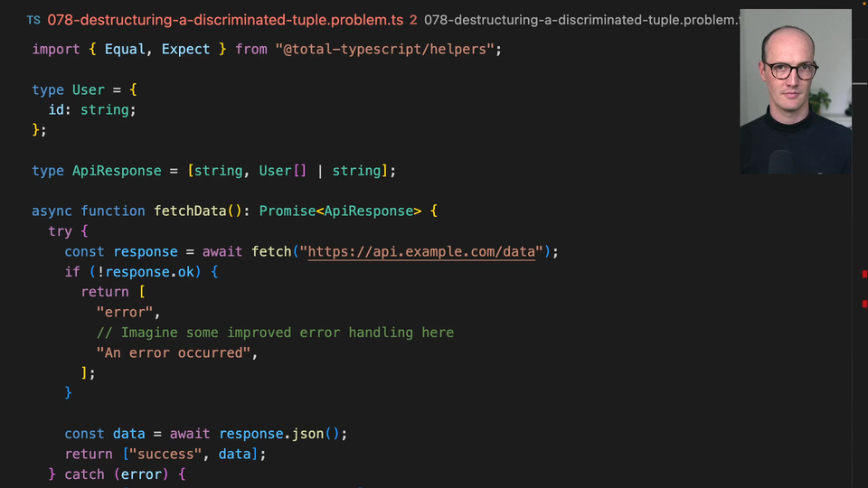The width and height of the screenshot is (868, 488).
Task: Place cursor on the 'An error occurred' string
Action: pos(174,352)
